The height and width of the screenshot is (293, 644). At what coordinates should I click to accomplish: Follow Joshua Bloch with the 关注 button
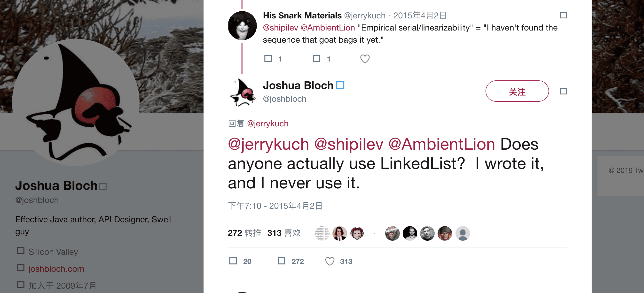pos(517,91)
